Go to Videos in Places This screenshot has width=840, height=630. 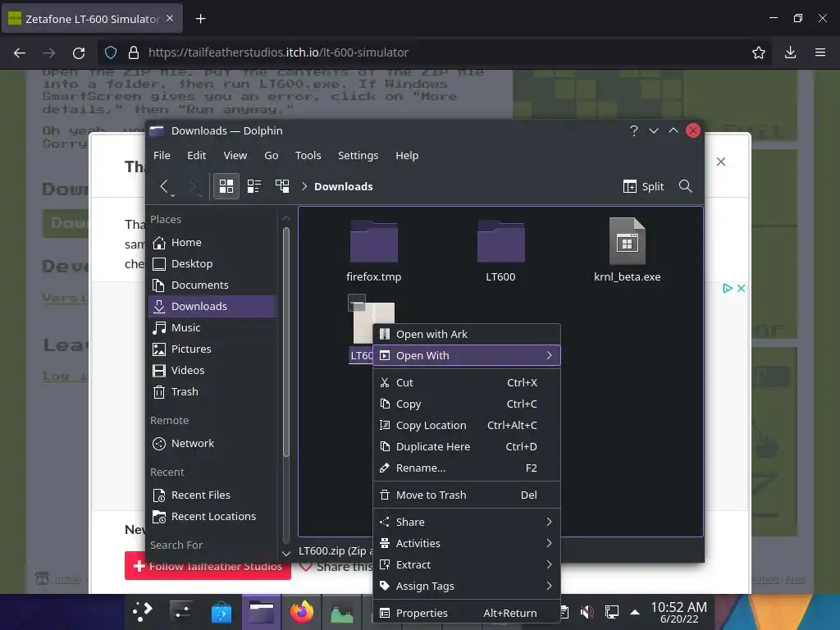[x=212, y=371]
